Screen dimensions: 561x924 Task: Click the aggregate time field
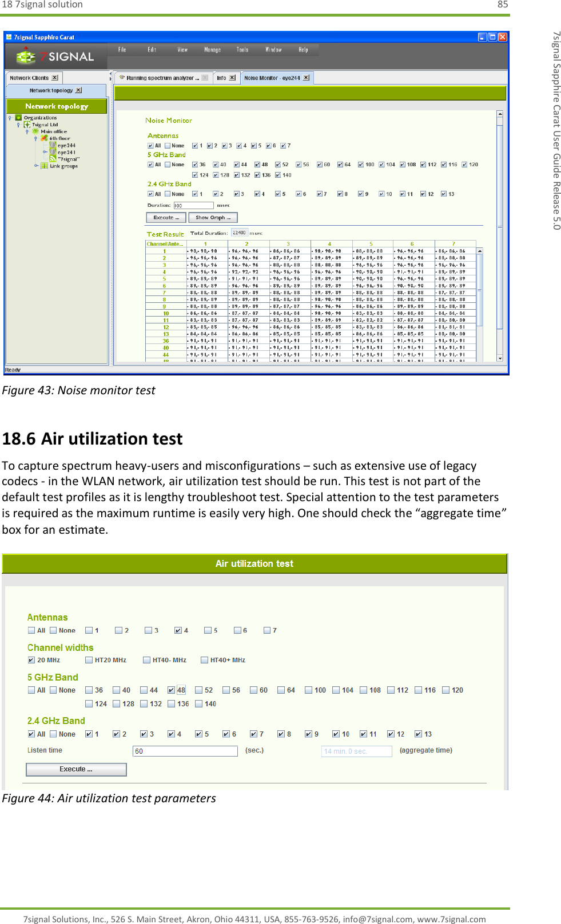(357, 751)
